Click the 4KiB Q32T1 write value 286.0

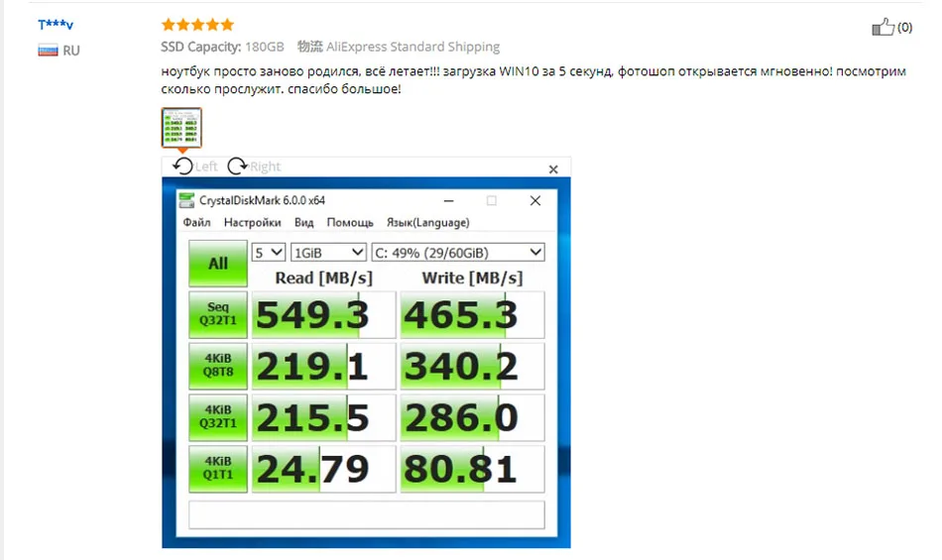click(473, 417)
